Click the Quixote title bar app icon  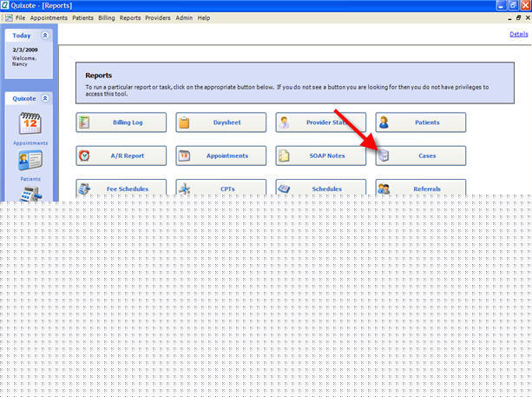tap(4, 5)
